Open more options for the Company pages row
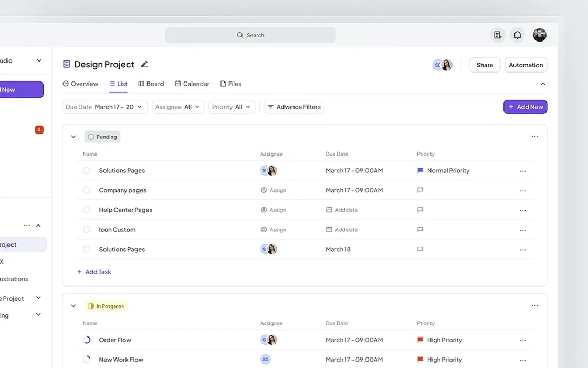Screen dimensions: 588x368 coord(523,191)
